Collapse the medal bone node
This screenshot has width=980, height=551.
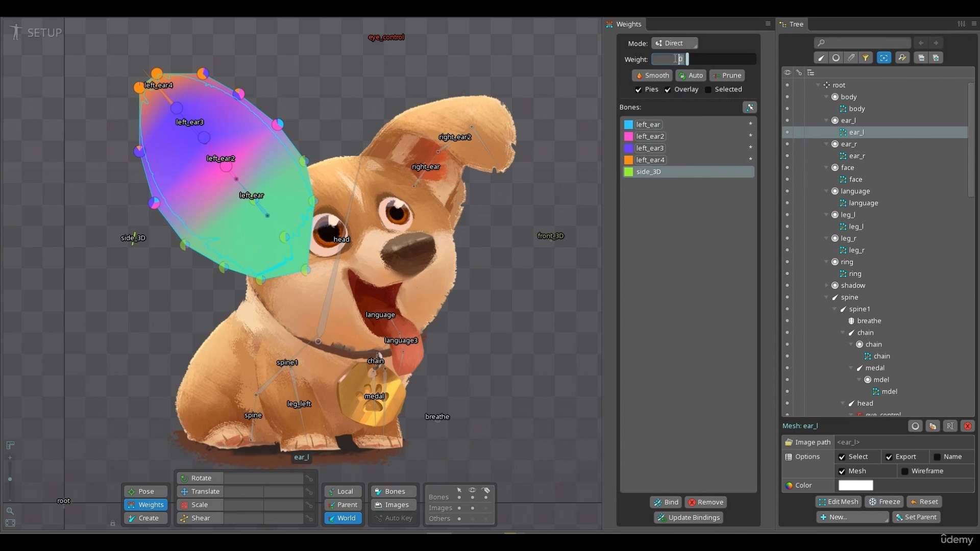(851, 368)
